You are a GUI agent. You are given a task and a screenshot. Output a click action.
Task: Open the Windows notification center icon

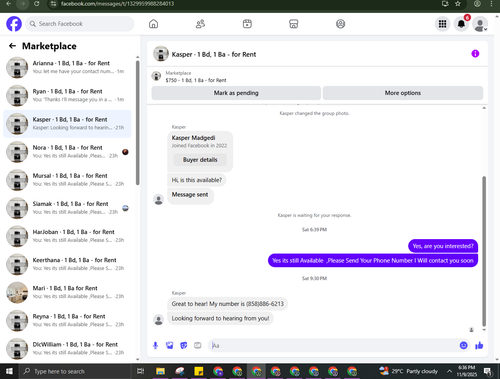[x=488, y=371]
